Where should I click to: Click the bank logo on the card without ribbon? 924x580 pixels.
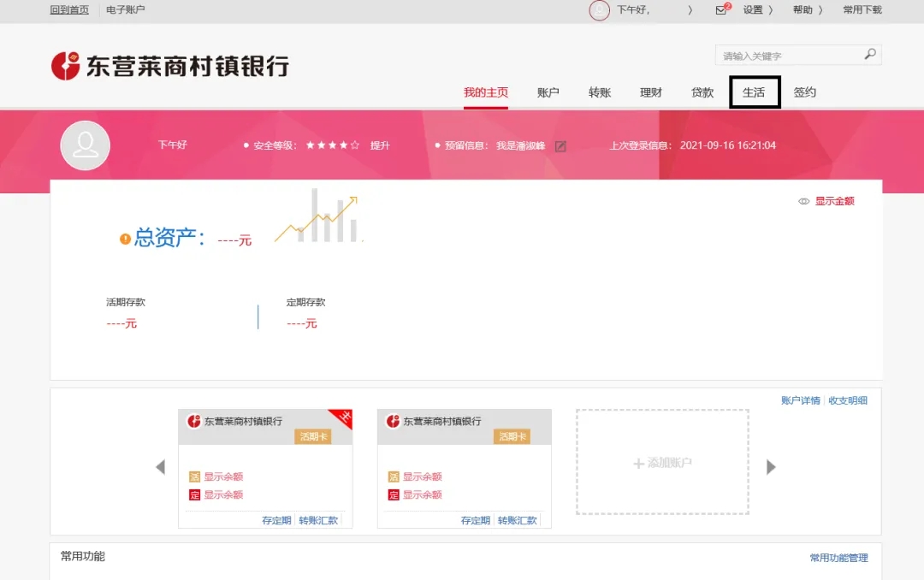pos(393,422)
